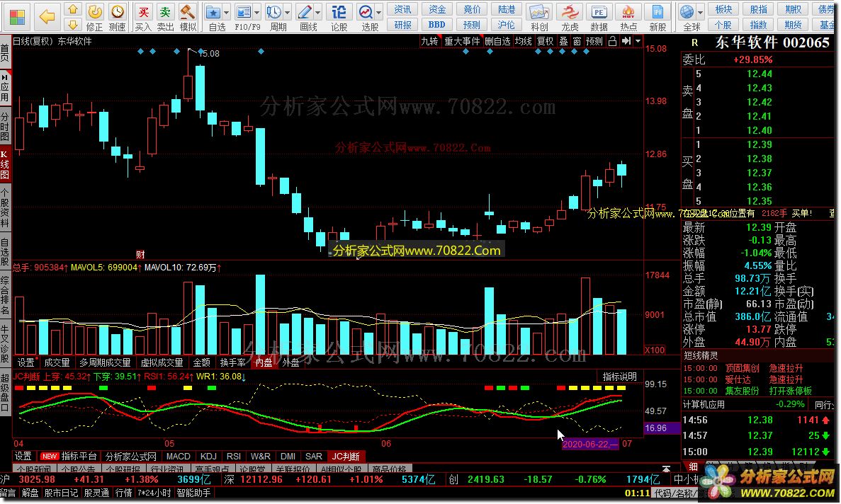This screenshot has width=841, height=504.
Task: Toggle 复权 price adjustment
Action: 545,41
